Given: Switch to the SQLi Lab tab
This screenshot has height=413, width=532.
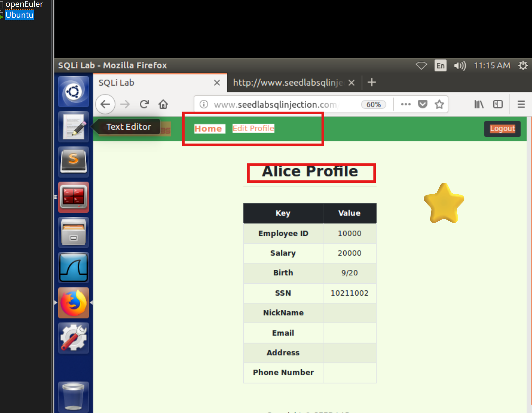Looking at the screenshot, I should [160, 83].
